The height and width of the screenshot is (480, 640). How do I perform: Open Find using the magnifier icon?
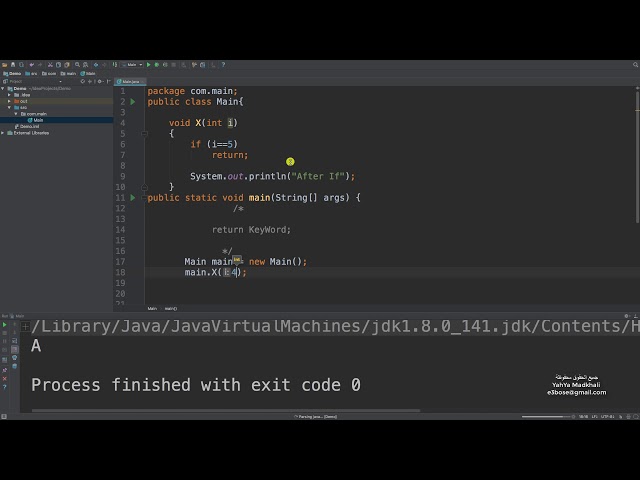coord(77,65)
